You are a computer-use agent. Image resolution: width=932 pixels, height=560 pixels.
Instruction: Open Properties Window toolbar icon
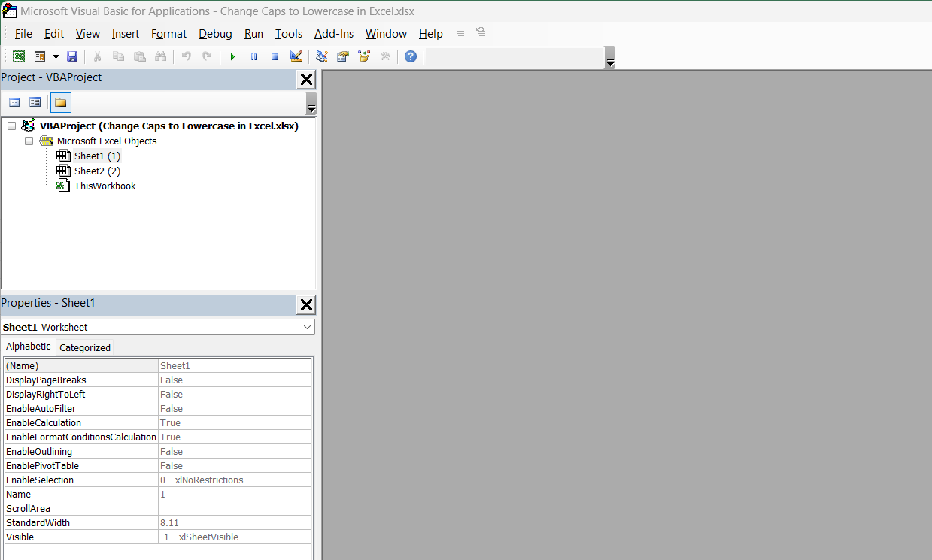pyautogui.click(x=343, y=56)
